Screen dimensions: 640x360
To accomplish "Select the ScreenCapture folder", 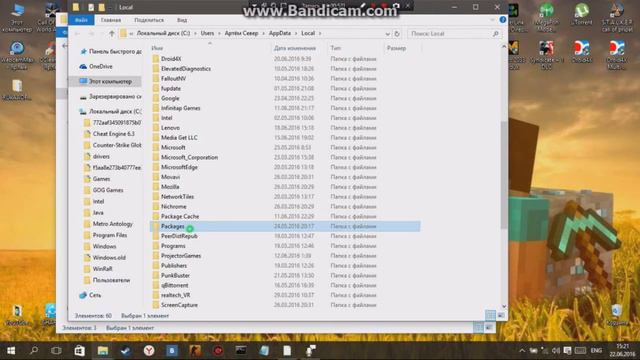I will (179, 305).
